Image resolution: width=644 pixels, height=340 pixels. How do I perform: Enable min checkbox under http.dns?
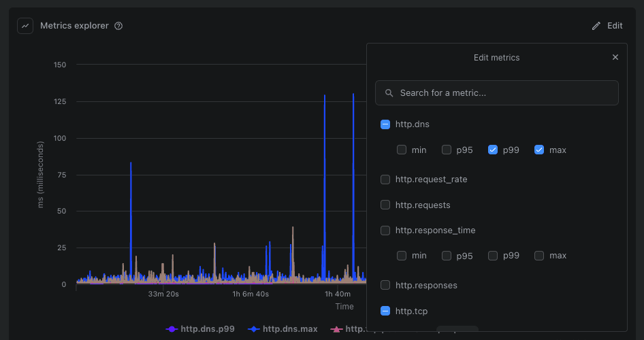(402, 150)
